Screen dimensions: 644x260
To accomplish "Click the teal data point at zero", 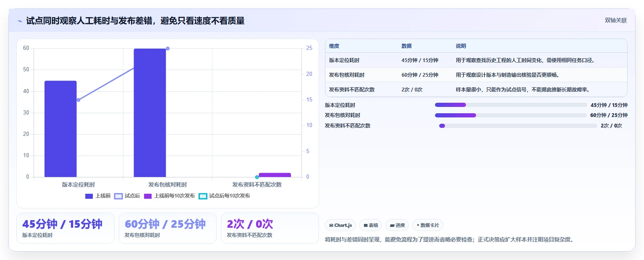I will coord(257,177).
